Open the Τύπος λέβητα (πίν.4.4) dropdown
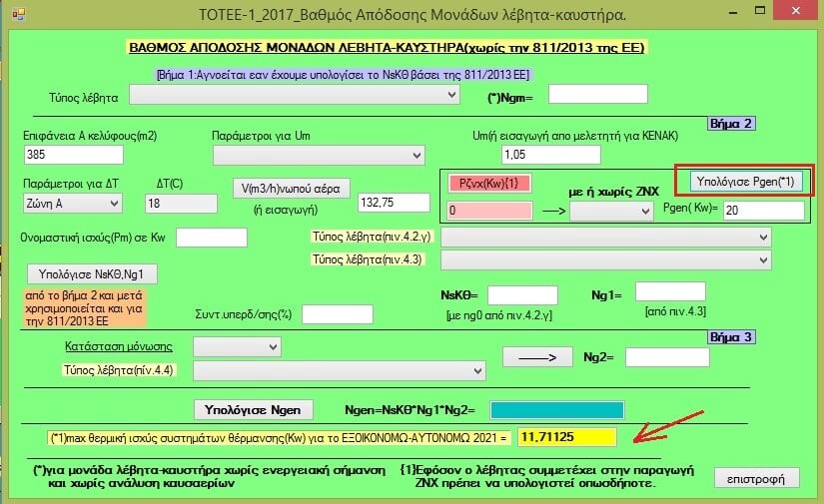Viewport: 824px width, 504px height. [x=339, y=371]
